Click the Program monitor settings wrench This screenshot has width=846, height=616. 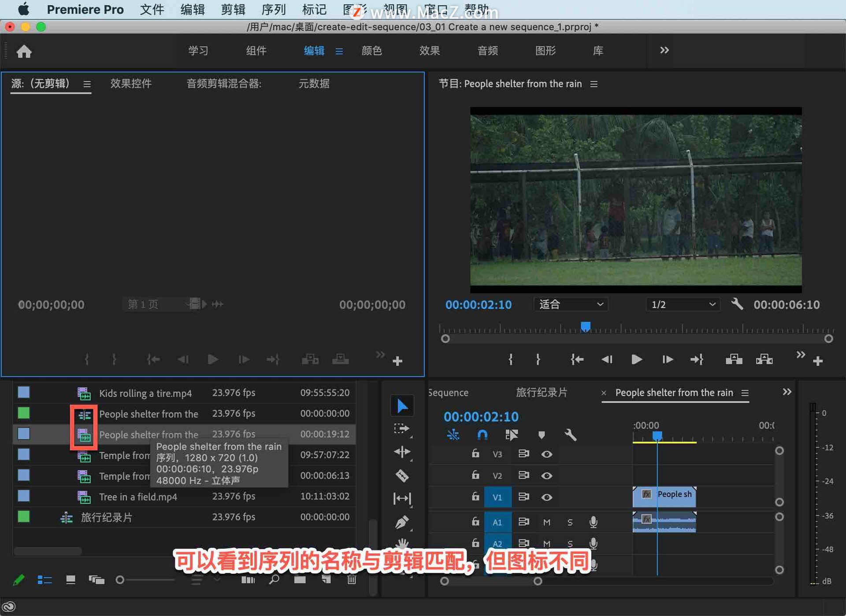[x=737, y=304]
